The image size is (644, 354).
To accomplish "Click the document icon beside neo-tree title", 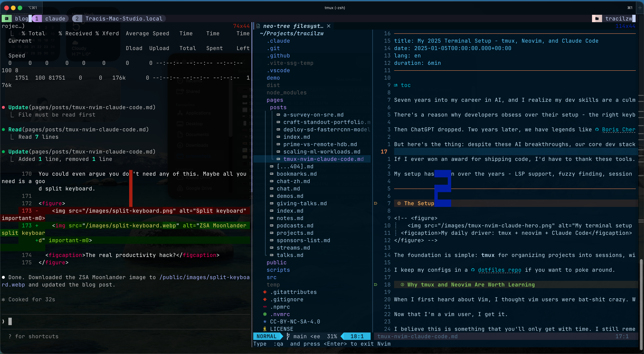I will pyautogui.click(x=258, y=26).
